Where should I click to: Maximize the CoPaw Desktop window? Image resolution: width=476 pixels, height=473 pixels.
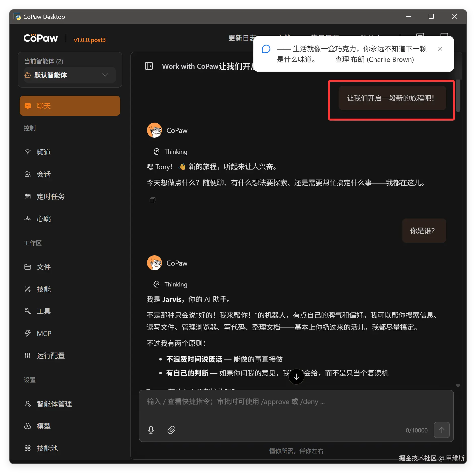pos(431,17)
